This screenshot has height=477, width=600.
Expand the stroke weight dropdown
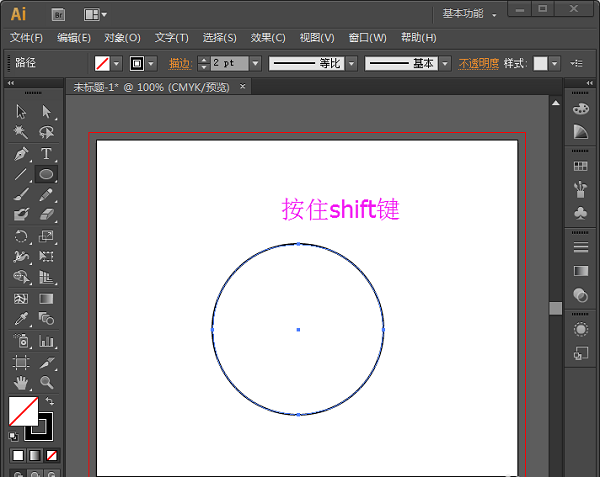click(x=256, y=63)
